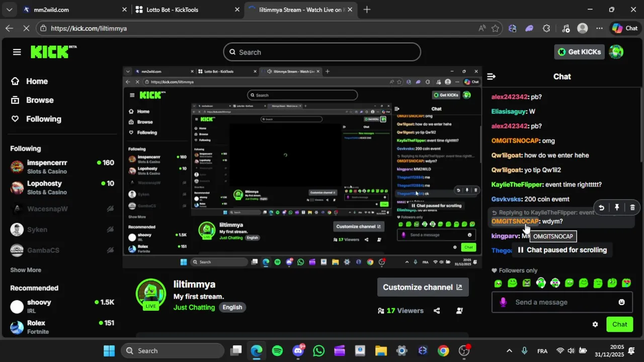This screenshot has width=644, height=362.
Task: Click the purple microphone icon in message box
Action: tap(503, 302)
